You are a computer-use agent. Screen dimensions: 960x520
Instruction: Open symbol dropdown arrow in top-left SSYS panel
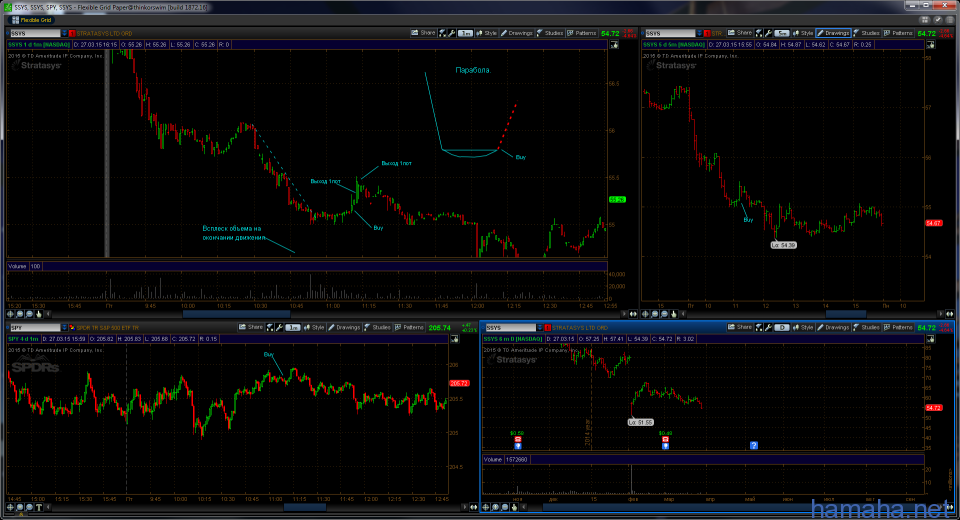click(x=64, y=33)
